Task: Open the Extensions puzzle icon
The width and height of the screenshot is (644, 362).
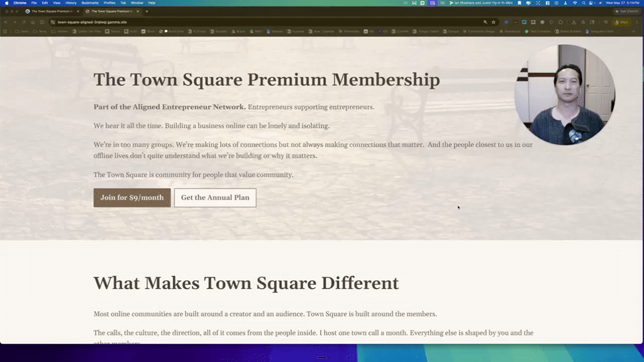Action: [560, 22]
